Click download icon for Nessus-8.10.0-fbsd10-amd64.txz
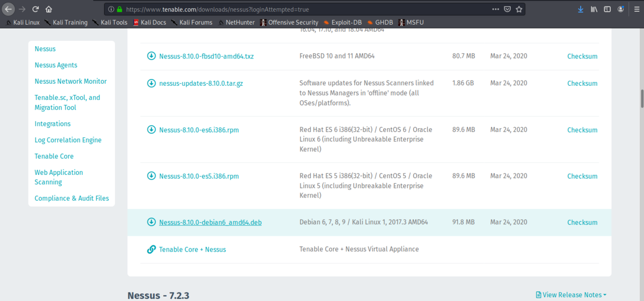This screenshot has height=301, width=644. point(151,56)
